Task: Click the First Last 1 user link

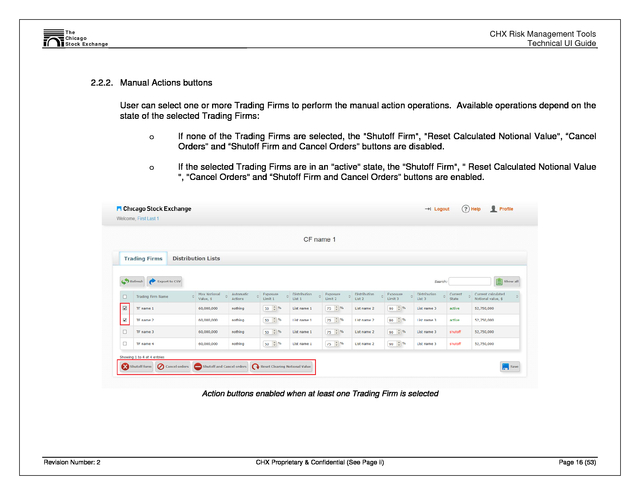Action: (x=148, y=218)
